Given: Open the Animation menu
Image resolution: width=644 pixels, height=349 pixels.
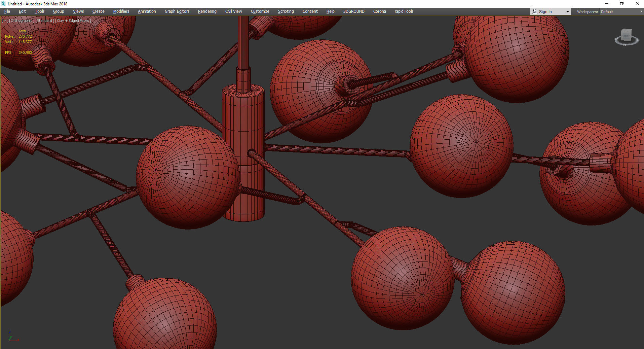Looking at the screenshot, I should [x=147, y=11].
